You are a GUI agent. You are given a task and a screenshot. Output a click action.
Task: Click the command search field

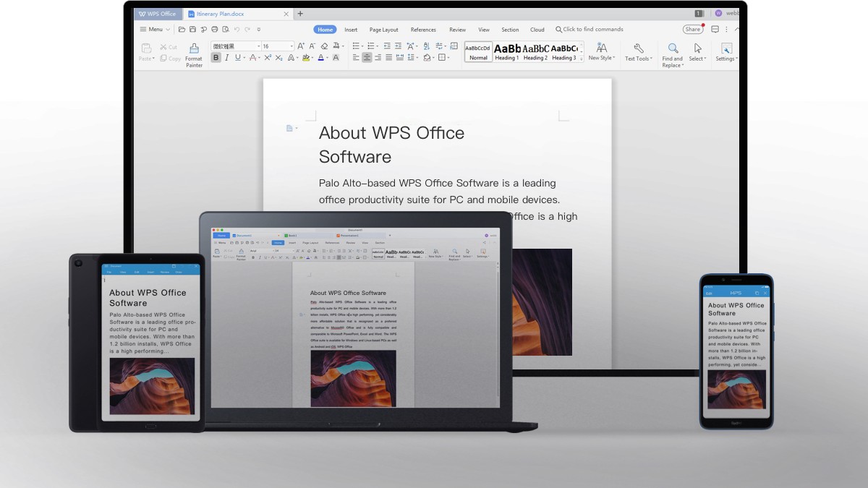590,30
